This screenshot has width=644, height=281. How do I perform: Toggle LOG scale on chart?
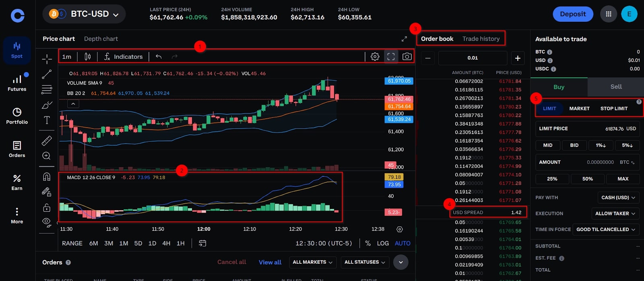coord(383,244)
